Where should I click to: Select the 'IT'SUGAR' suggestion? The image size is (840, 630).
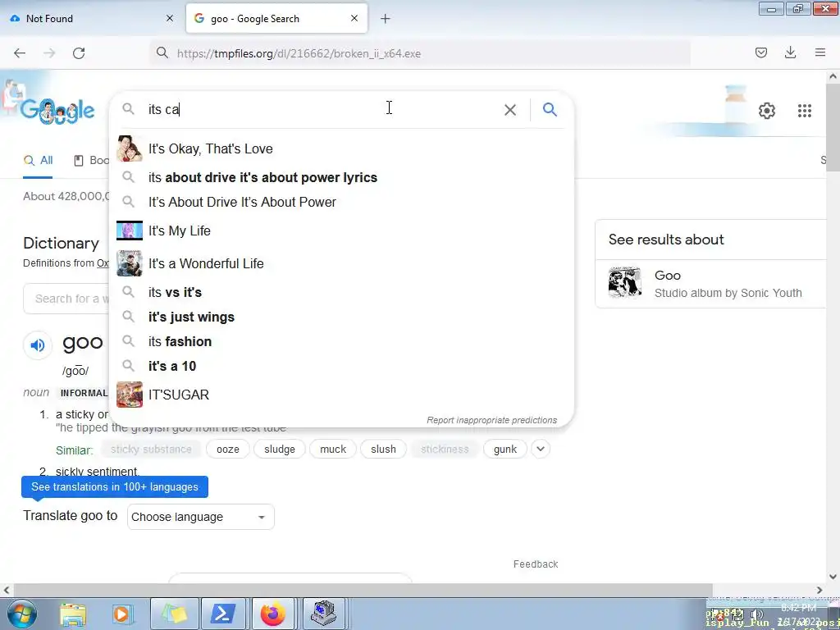(341, 395)
